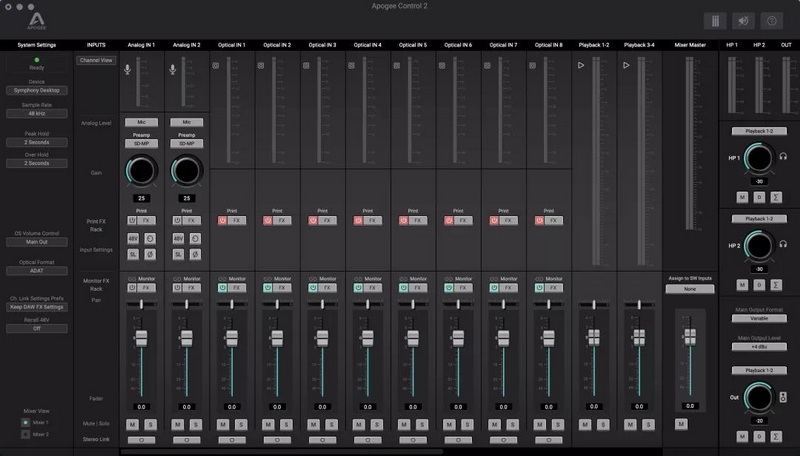Open HP 1 source dropdown showing Playback 1-2

point(759,131)
